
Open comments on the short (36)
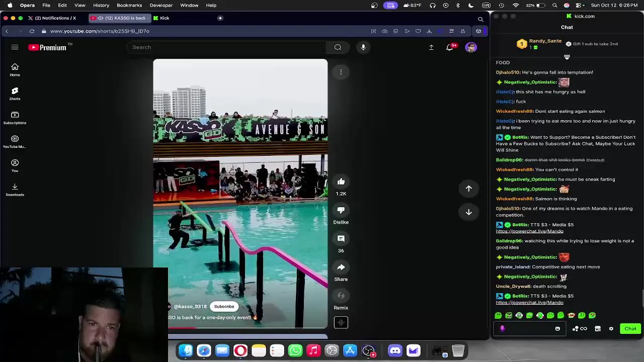341,238
